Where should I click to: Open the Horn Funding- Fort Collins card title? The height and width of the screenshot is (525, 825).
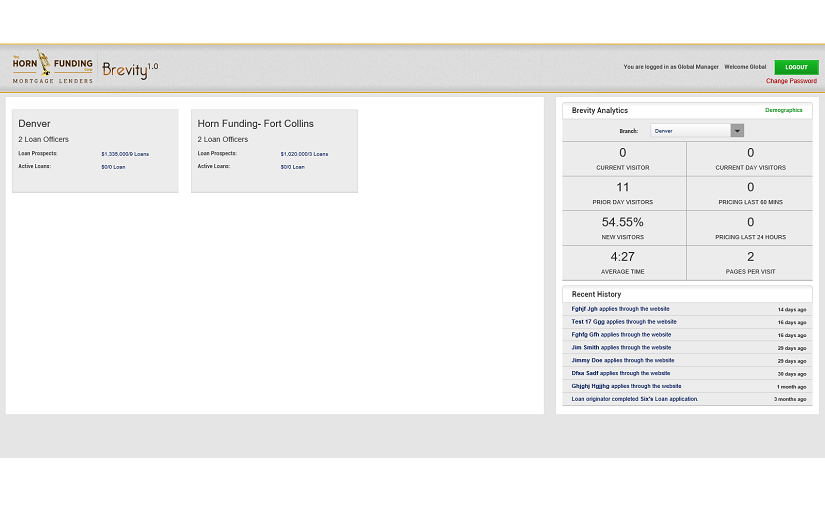255,124
